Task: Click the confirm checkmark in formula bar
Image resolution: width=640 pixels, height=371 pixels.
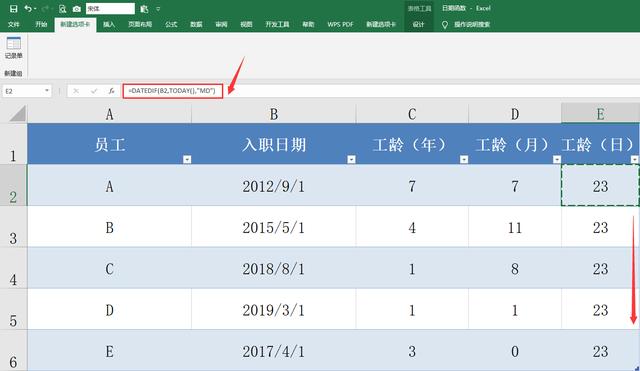Action: coord(94,91)
